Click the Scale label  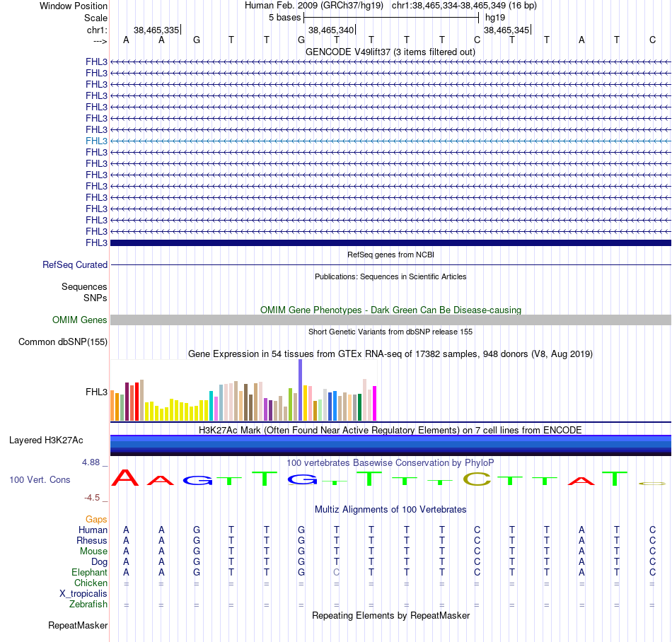(x=95, y=18)
